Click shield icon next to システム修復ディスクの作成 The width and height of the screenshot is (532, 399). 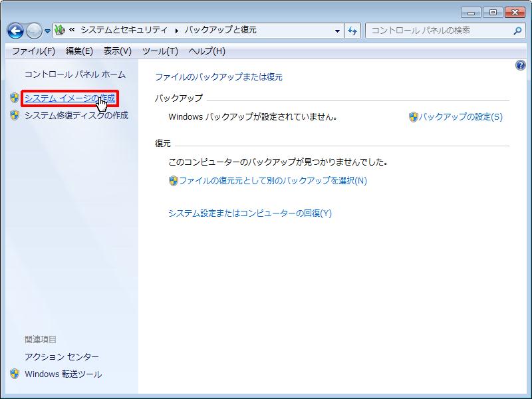click(x=15, y=115)
